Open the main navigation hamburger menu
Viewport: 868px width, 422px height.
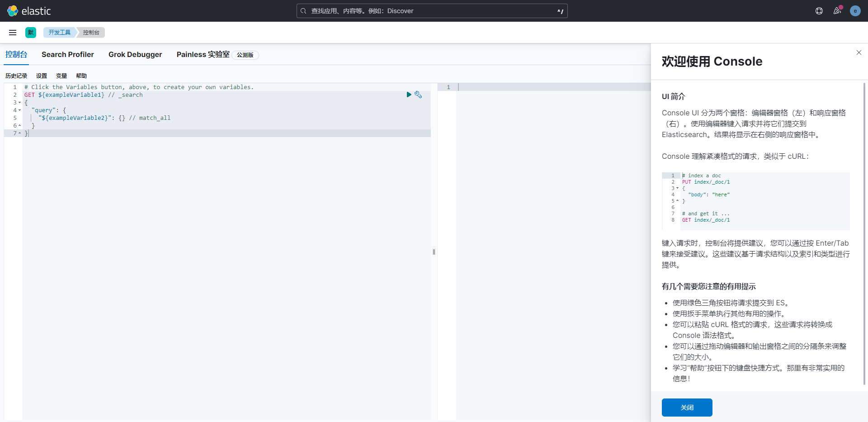(x=13, y=33)
